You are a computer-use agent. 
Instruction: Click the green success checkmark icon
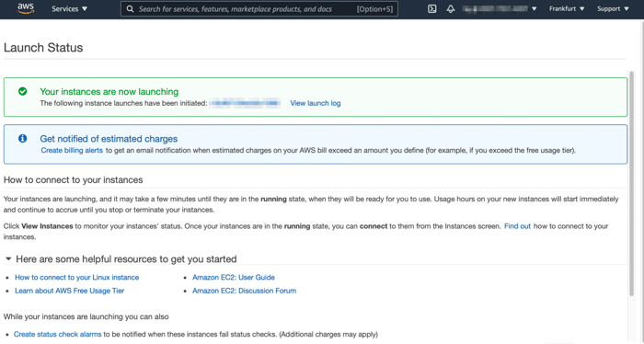click(23, 91)
